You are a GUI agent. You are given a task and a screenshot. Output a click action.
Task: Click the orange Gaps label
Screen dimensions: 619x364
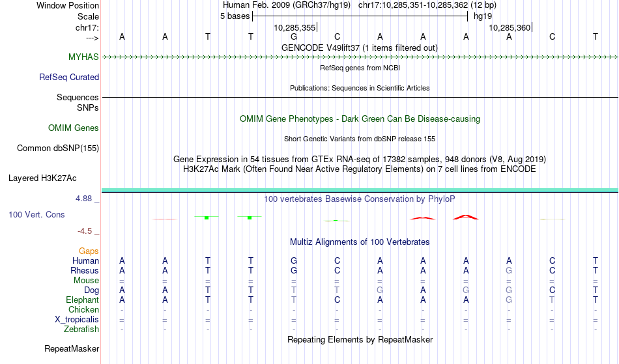(89, 251)
